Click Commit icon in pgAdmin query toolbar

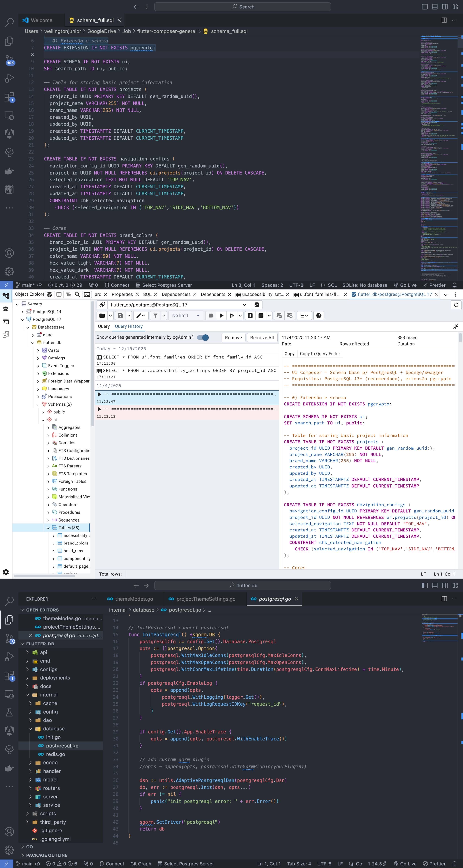(x=279, y=315)
